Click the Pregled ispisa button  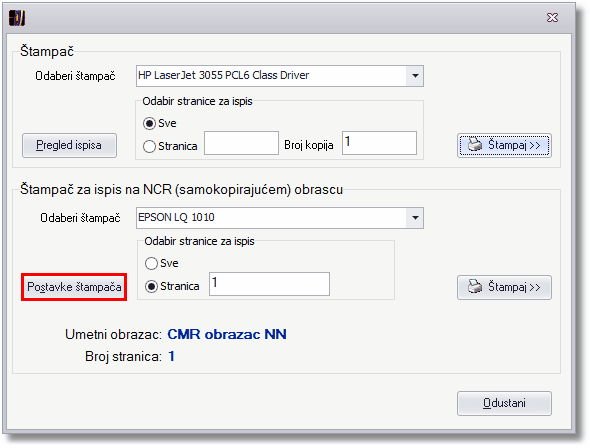point(69,145)
